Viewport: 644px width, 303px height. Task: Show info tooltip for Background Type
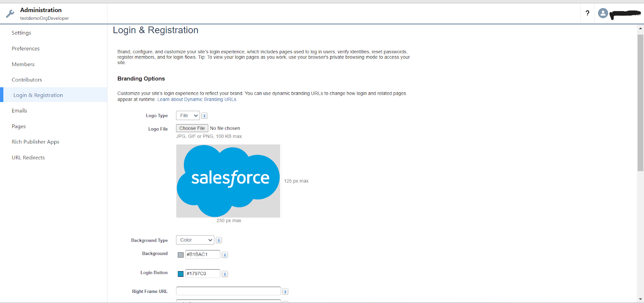pyautogui.click(x=219, y=240)
